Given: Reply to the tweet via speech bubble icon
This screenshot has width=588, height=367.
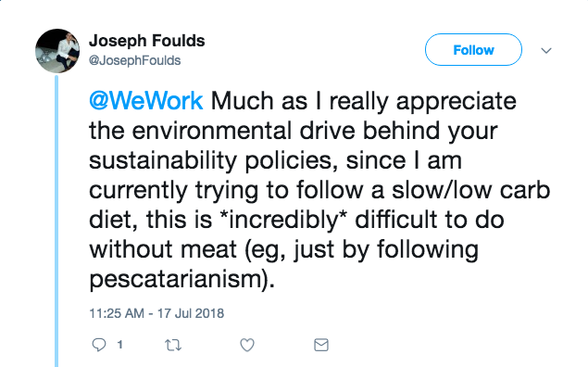Looking at the screenshot, I should tap(99, 345).
